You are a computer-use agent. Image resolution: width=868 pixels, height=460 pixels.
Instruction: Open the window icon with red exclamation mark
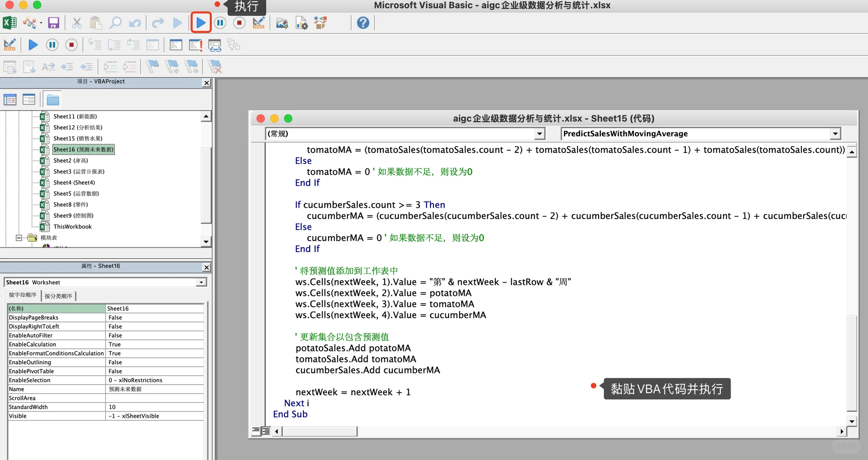tap(195, 45)
